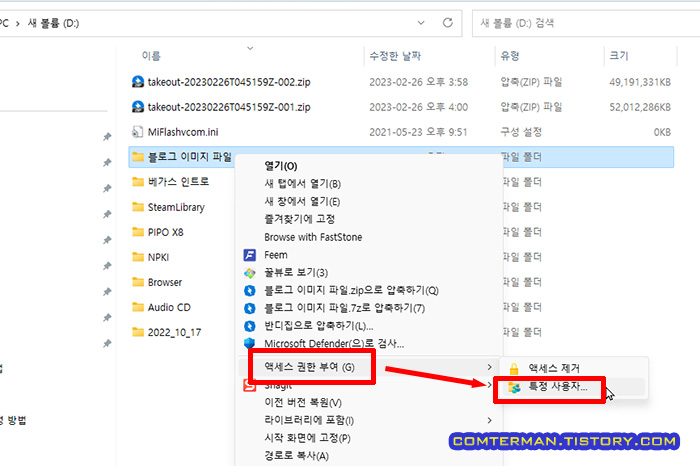Choose 이전 버전 복원(V)
Viewport: 700px width, 466px height.
coord(303,402)
